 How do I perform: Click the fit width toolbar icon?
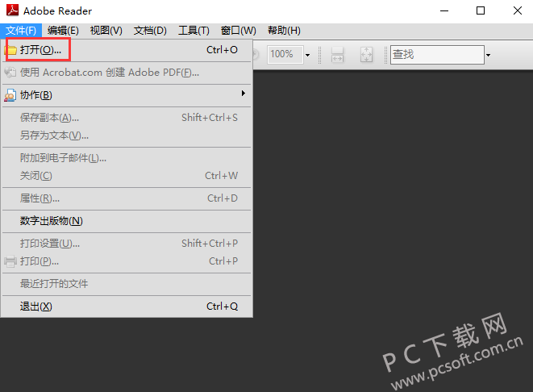point(337,55)
